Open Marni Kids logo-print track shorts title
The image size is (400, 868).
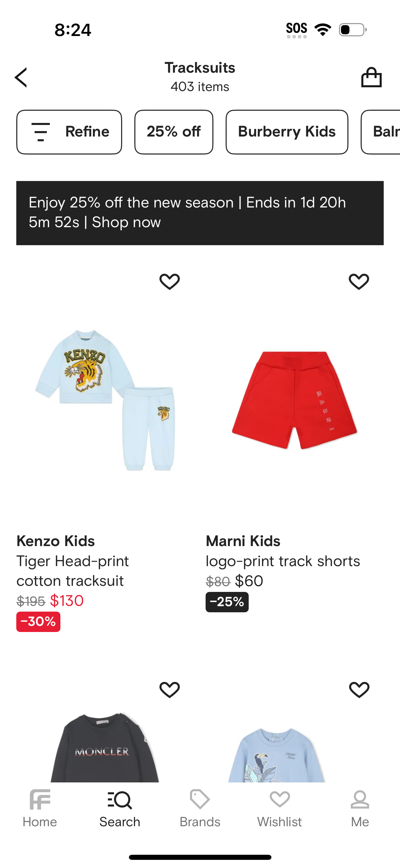click(283, 561)
